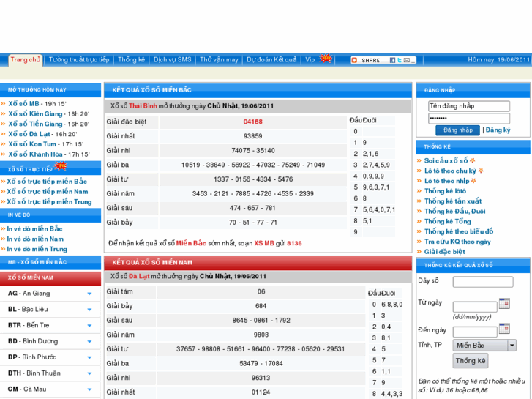The width and height of the screenshot is (532, 399).
Task: Open the Dự đoán Kết quả menu
Action: pos(271,60)
